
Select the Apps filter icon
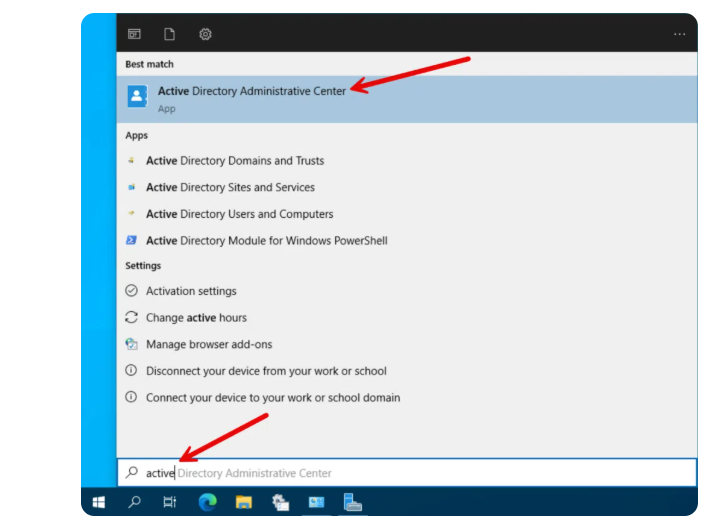click(134, 34)
